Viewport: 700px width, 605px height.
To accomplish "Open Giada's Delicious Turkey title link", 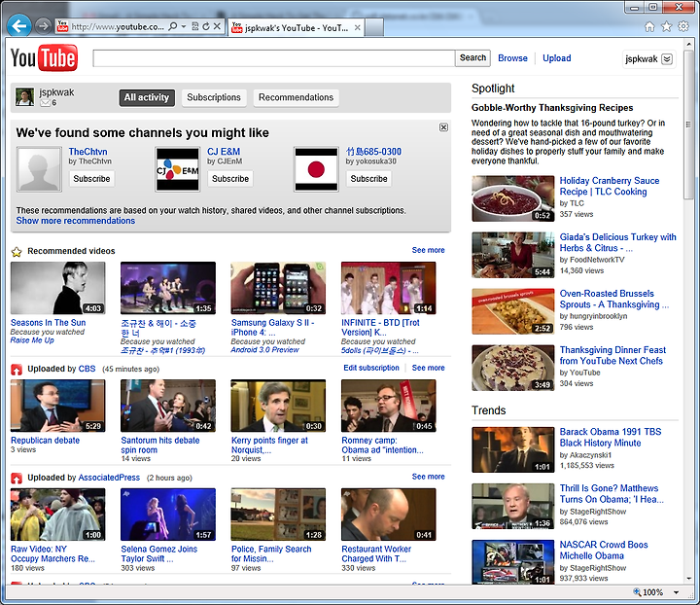I will point(618,242).
